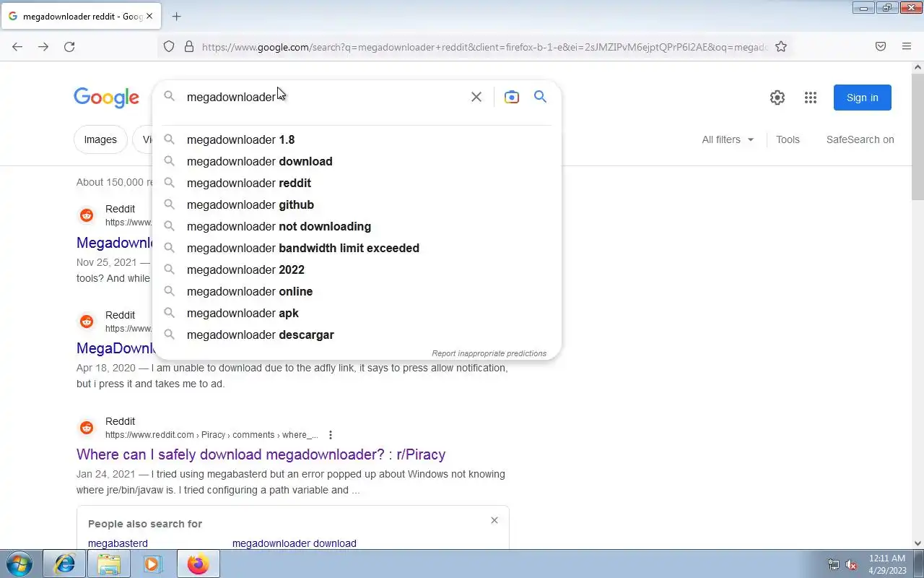
Task: Open related search megadownloader download
Action: (294, 543)
